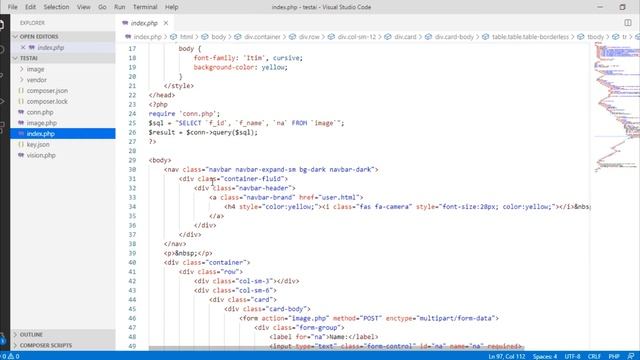This screenshot has width=640, height=360.
Task: Open the Run menu
Action: click(120, 7)
